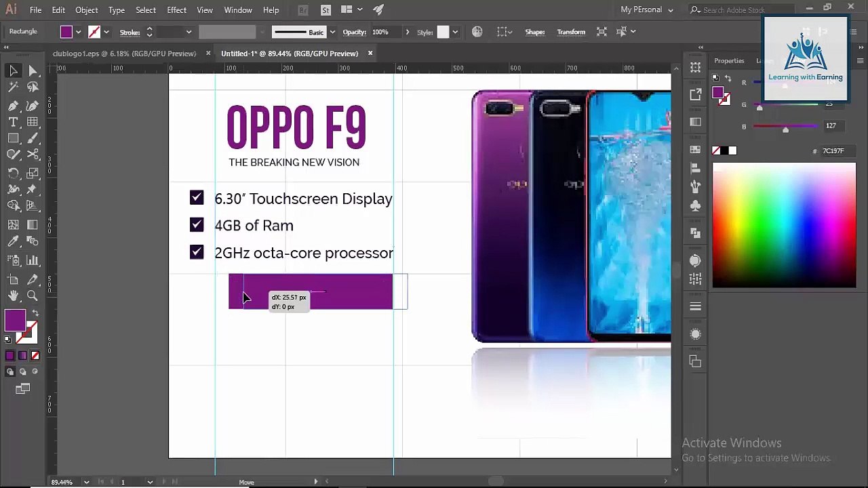Open the Basic brush definition dropdown
The image size is (868, 488).
tap(332, 32)
